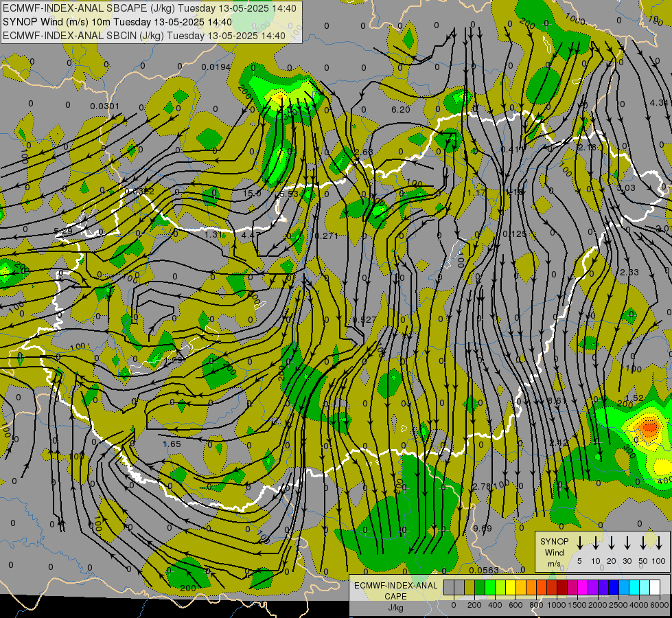This screenshot has width=672, height=618.
Task: Select the bright yellow 600 J/kg swatch
Action: (511, 587)
